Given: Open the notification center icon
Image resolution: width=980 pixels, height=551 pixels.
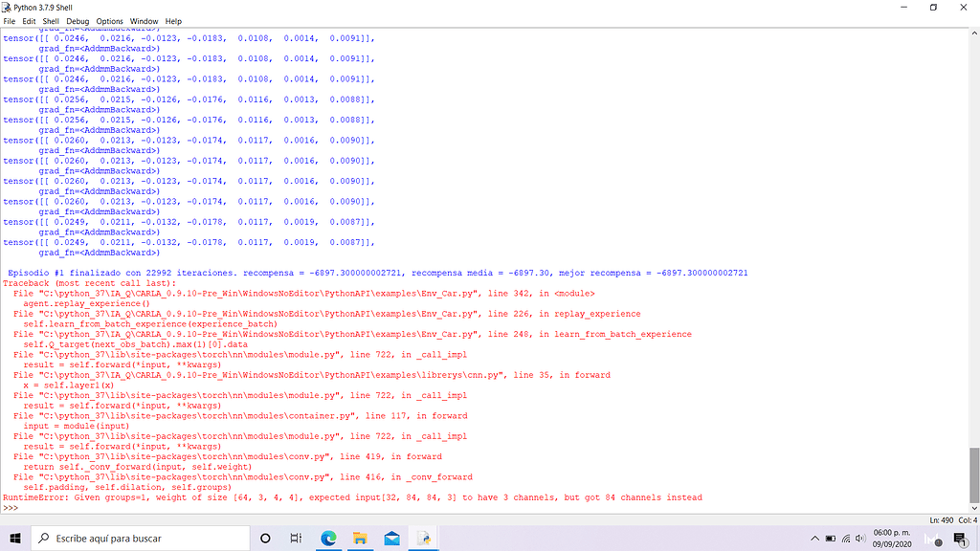Looking at the screenshot, I should pos(959,538).
